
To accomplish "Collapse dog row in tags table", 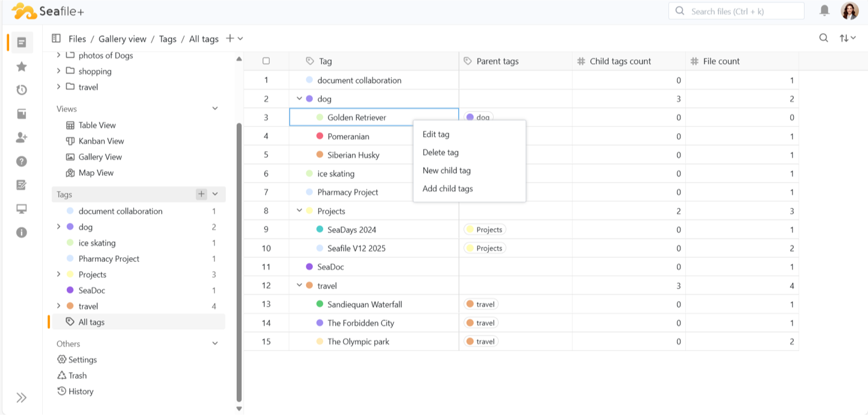I will coord(299,98).
